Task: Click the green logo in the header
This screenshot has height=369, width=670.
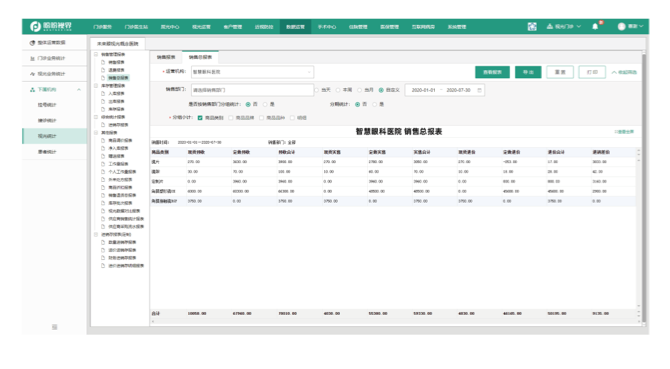Action: pos(50,26)
